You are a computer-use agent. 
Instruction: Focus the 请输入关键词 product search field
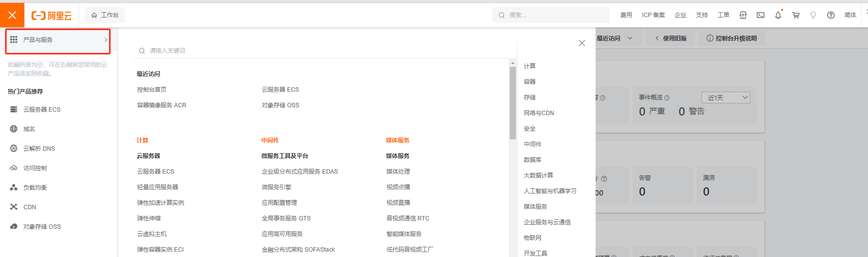pyautogui.click(x=325, y=50)
